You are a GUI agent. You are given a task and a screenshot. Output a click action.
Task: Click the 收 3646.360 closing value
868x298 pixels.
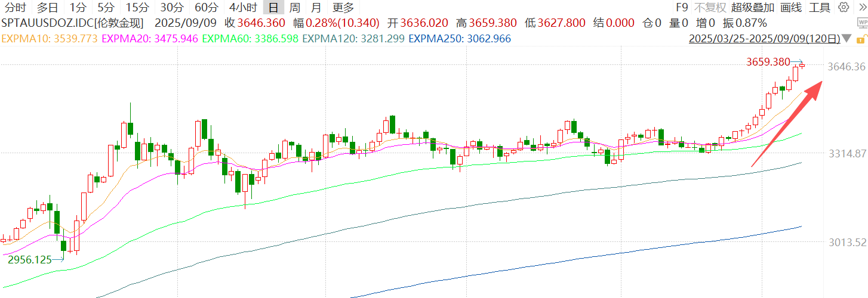click(x=255, y=24)
